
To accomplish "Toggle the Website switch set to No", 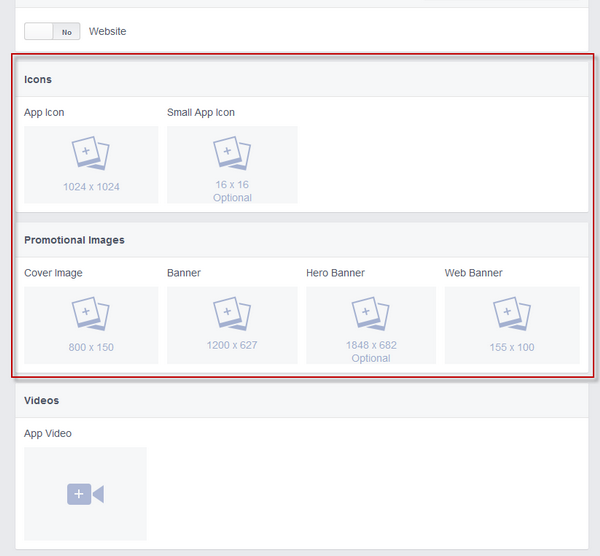I will click(x=52, y=32).
